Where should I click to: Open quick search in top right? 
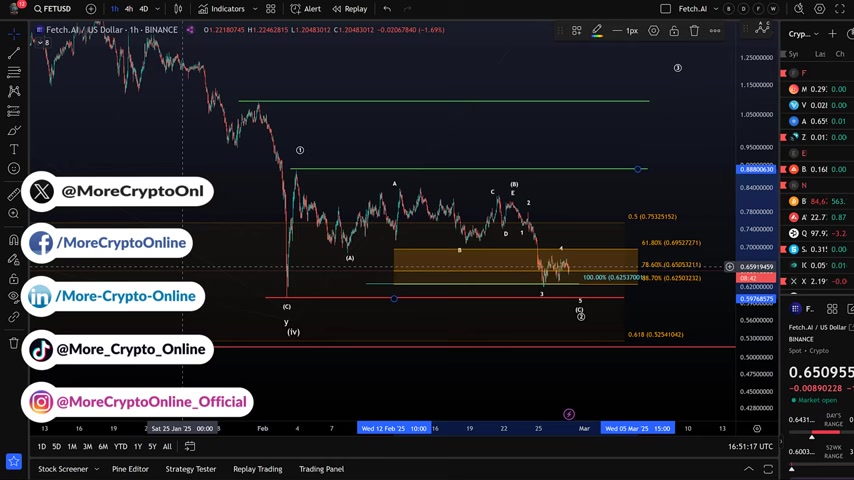798,9
